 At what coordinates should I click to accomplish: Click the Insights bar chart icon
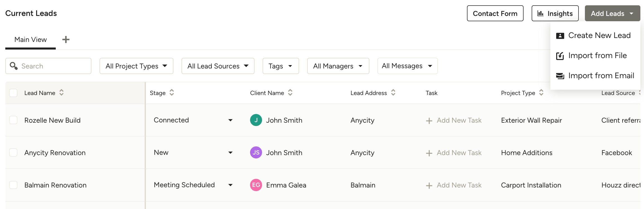click(x=540, y=13)
